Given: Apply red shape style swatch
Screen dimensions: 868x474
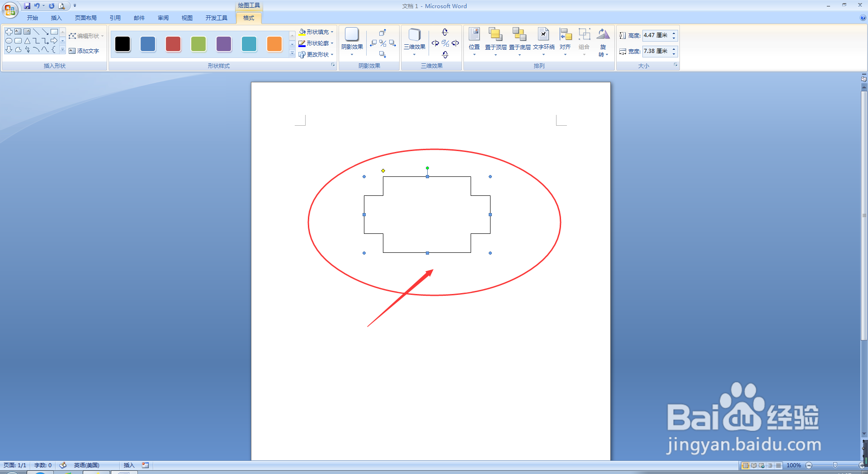Looking at the screenshot, I should pos(173,44).
